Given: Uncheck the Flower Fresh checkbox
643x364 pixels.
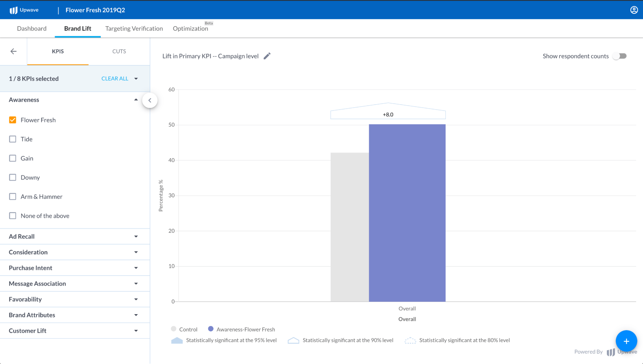Looking at the screenshot, I should (x=13, y=120).
